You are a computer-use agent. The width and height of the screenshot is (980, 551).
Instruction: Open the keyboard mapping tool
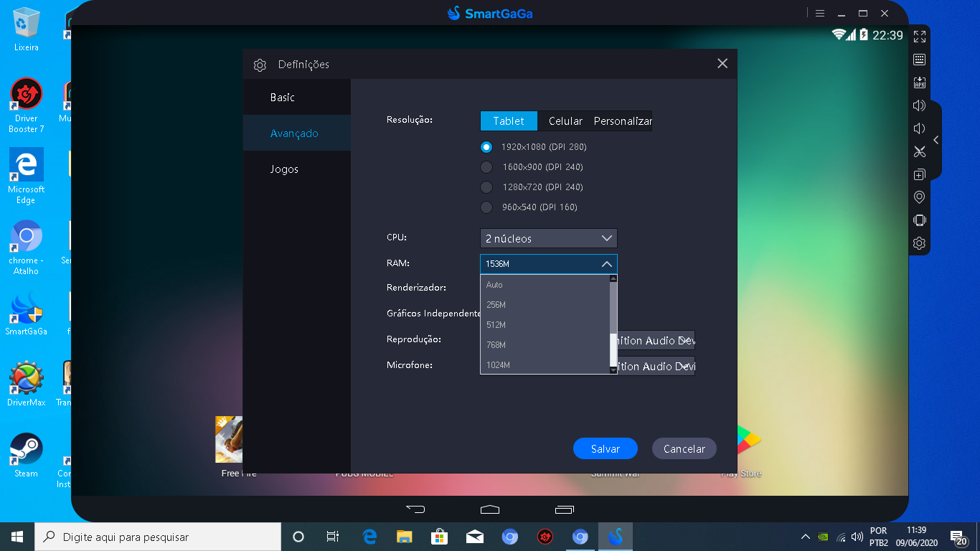[x=919, y=60]
